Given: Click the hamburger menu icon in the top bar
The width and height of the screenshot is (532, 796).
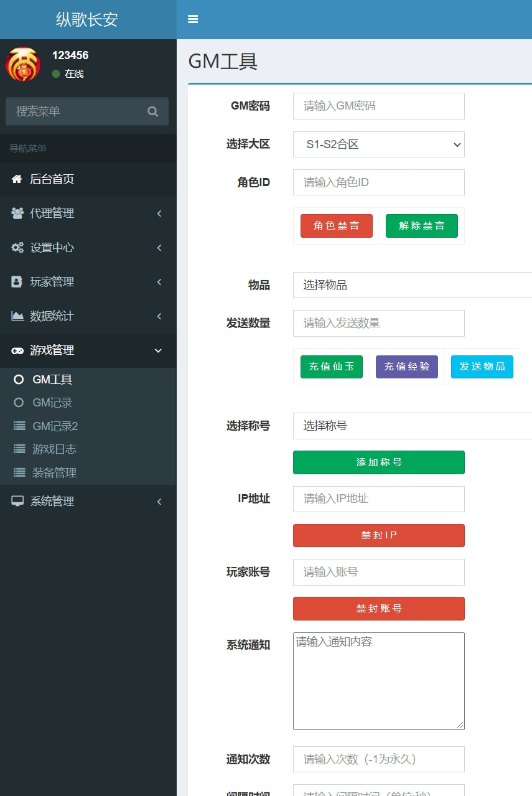Looking at the screenshot, I should click(193, 19).
